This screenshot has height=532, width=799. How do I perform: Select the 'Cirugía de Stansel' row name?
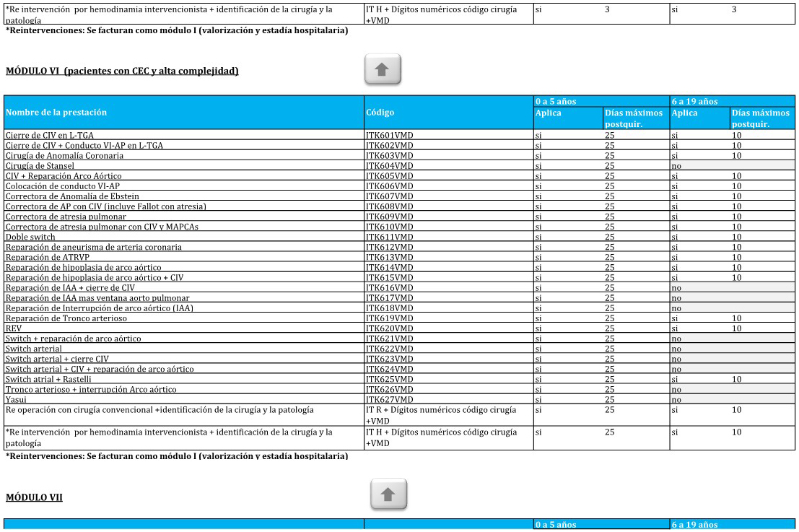click(40, 166)
